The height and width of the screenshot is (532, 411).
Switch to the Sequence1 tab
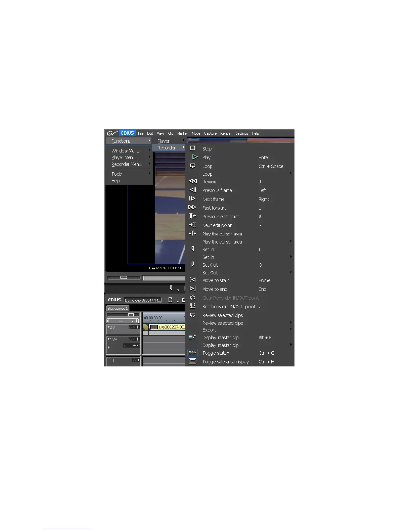click(x=118, y=308)
